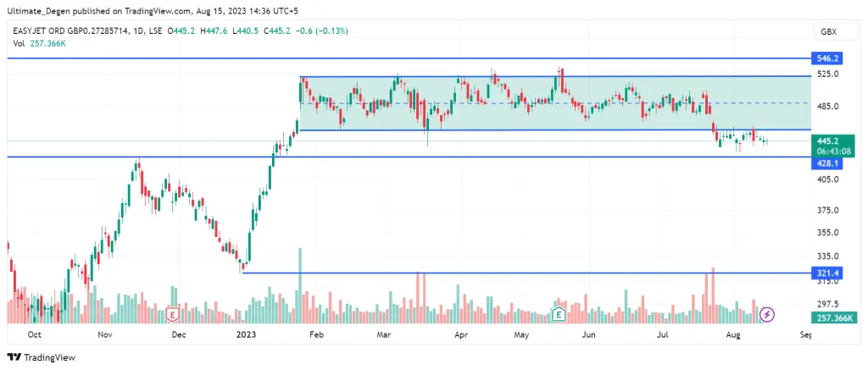Click the 2023 date label
This screenshot has height=370, width=868.
245,334
